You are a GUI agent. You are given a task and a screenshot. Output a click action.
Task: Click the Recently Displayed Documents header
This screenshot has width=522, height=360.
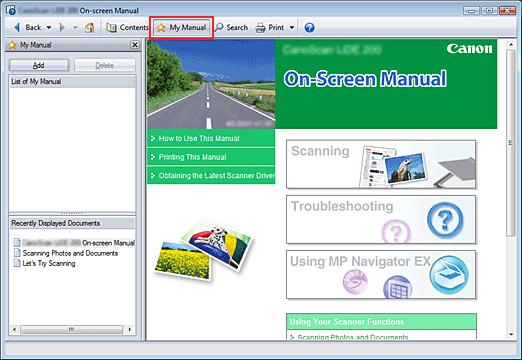72,223
